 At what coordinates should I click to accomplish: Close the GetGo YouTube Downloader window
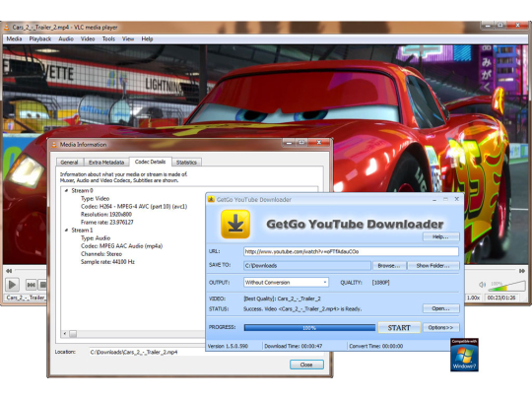point(457,199)
